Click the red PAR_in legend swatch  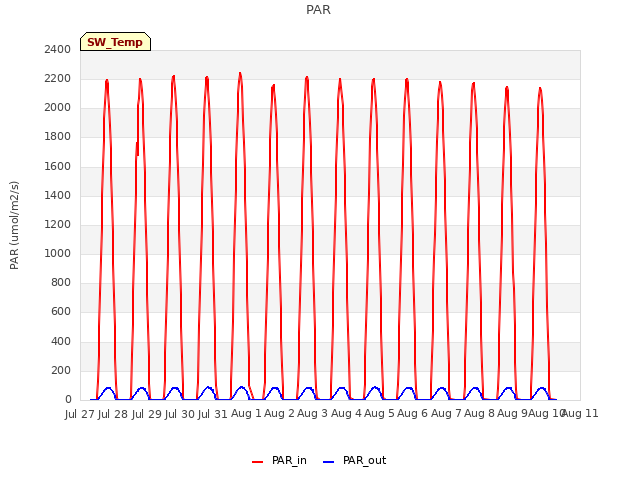point(258,462)
